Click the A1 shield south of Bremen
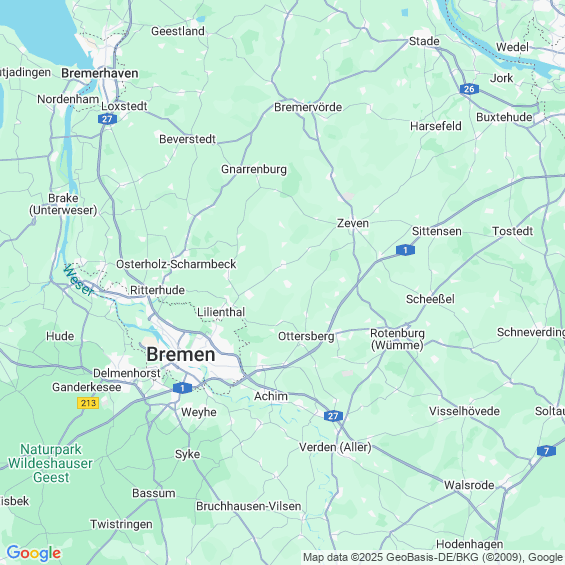Image resolution: width=565 pixels, height=565 pixels. [x=182, y=388]
